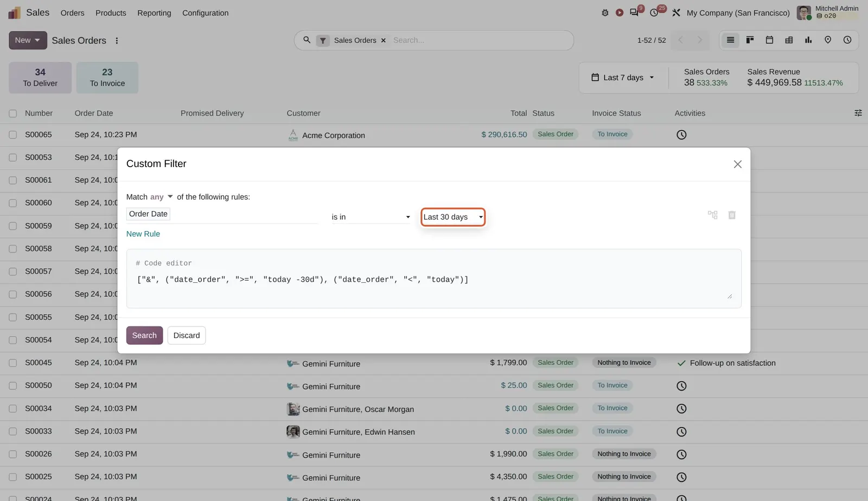Open the Last 30 days value dropdown
The image size is (868, 501).
453,217
